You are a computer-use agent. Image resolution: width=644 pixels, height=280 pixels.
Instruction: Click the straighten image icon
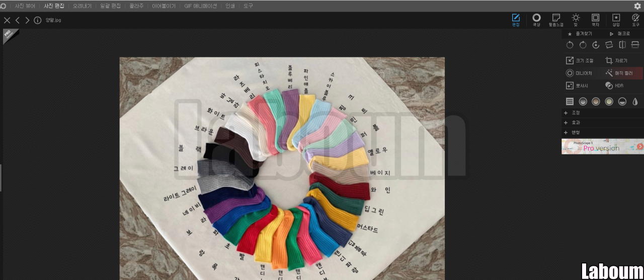[x=609, y=45]
